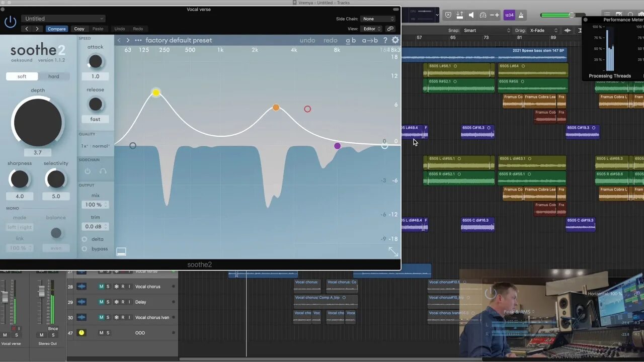Click the sharpness knob
Image resolution: width=644 pixels, height=362 pixels.
tap(20, 179)
